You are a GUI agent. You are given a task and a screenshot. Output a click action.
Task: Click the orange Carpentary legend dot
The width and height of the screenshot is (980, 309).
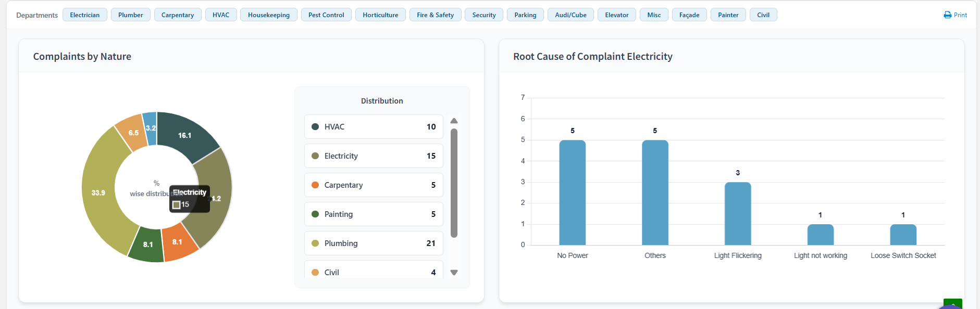[315, 185]
